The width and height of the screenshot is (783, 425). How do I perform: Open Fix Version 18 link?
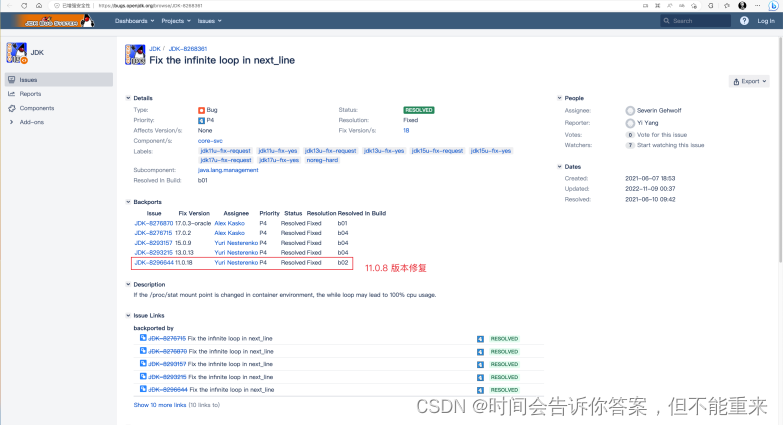tap(406, 131)
